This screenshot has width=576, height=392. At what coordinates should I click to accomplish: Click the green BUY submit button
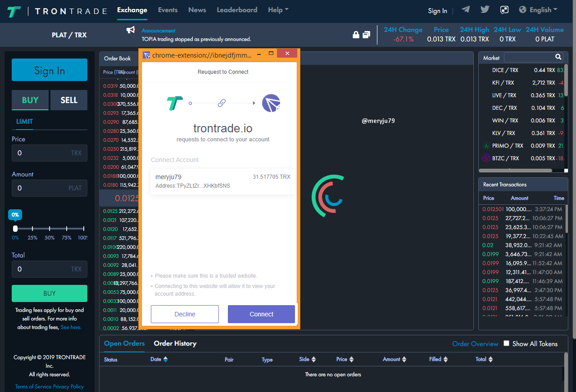(50, 293)
